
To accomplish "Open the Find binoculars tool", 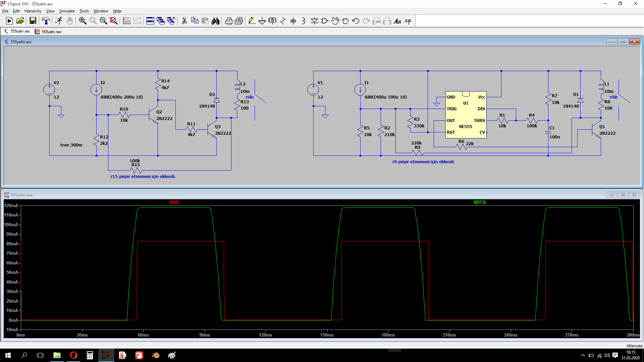I will [215, 21].
